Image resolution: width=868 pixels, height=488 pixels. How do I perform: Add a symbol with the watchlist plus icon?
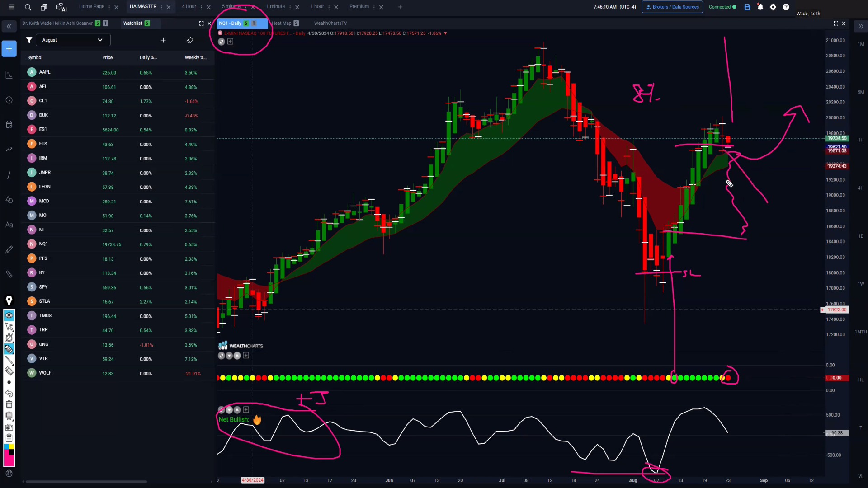(163, 40)
